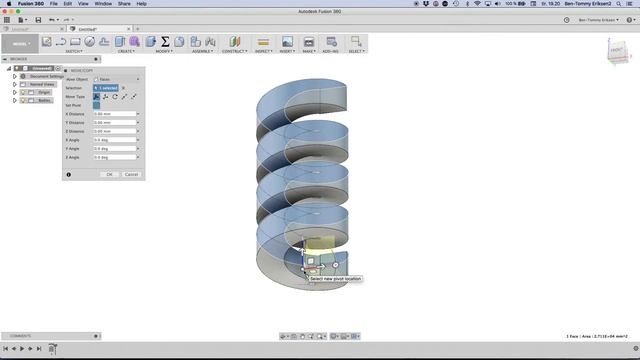Select the Press Pull tool icon
Image resolution: width=640 pixels, height=360 pixels.
coord(151,42)
